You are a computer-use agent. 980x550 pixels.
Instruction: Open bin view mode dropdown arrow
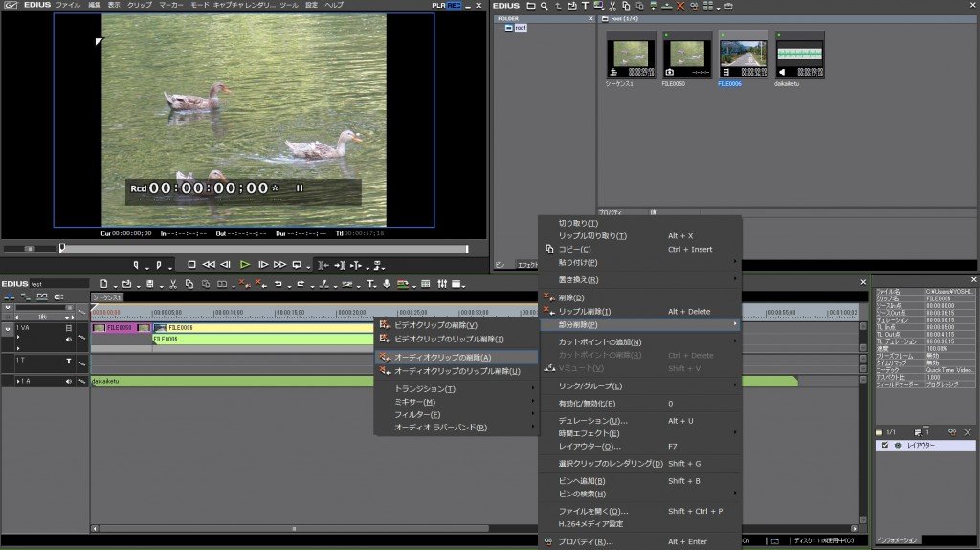pyautogui.click(x=718, y=7)
